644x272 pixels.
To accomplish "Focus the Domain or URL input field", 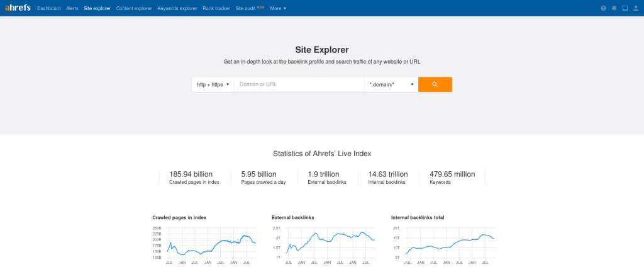I will tap(299, 84).
